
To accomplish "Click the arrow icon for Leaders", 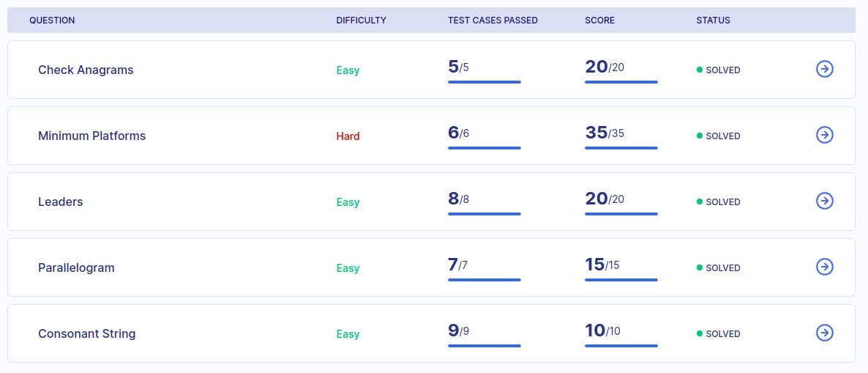I will (824, 202).
